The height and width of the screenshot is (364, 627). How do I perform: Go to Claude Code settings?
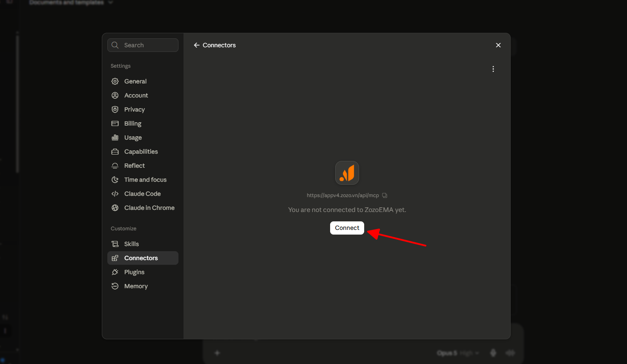coord(143,194)
